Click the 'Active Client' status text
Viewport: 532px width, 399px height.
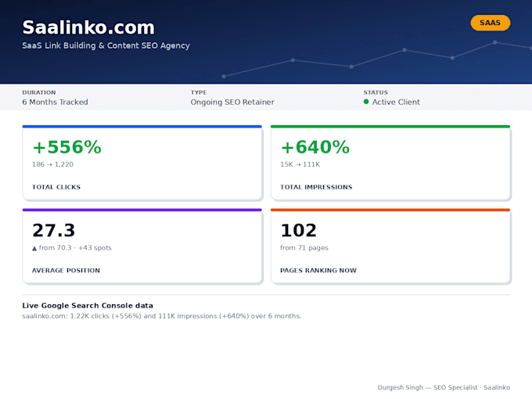point(396,102)
